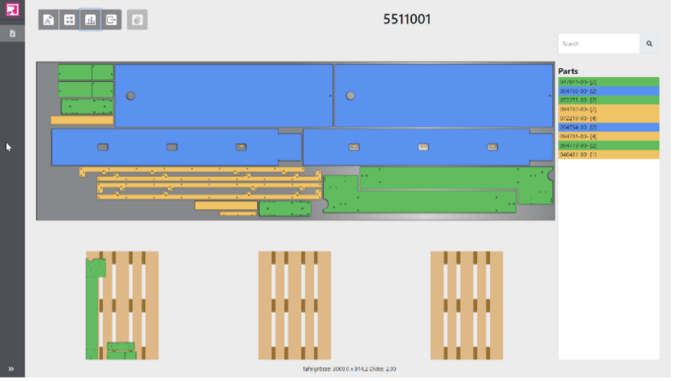Select the grid layout toolbar icon
Screen dimensions: 674x381
69,20
